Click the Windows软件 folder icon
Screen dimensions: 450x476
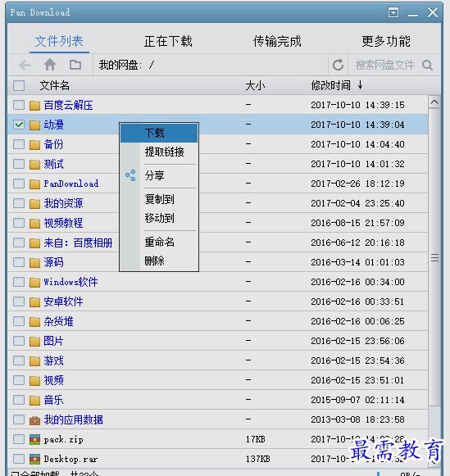point(34,282)
